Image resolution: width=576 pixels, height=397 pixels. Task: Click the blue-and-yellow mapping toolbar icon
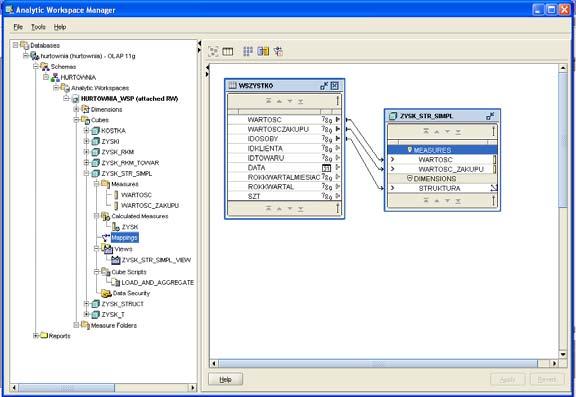click(263, 51)
